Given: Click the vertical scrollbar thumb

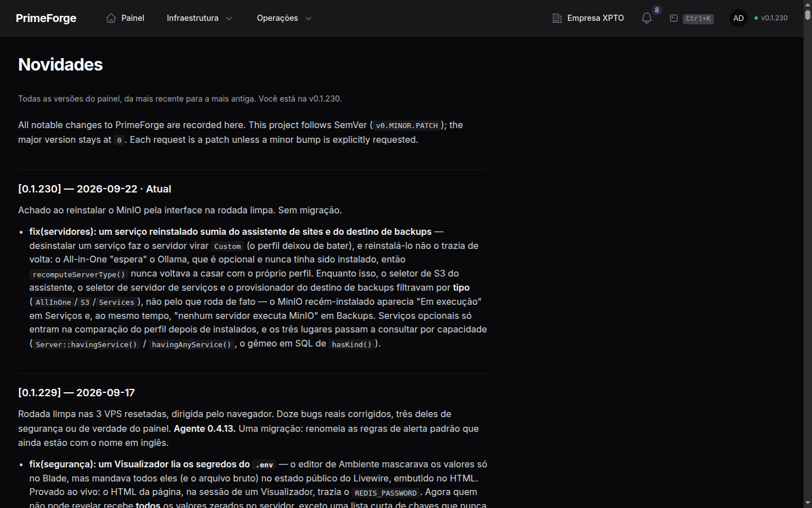Looking at the screenshot, I should 807,15.
